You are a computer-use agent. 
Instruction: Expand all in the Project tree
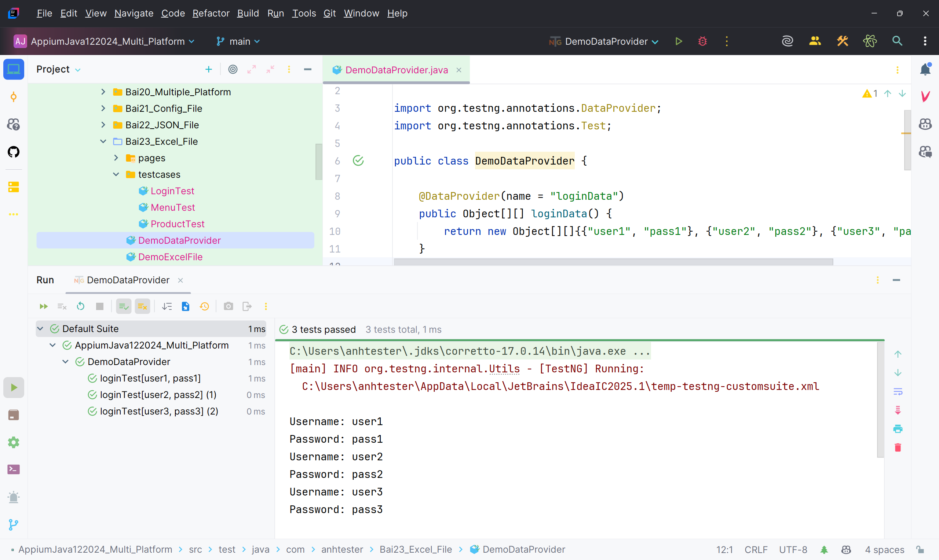click(x=252, y=69)
